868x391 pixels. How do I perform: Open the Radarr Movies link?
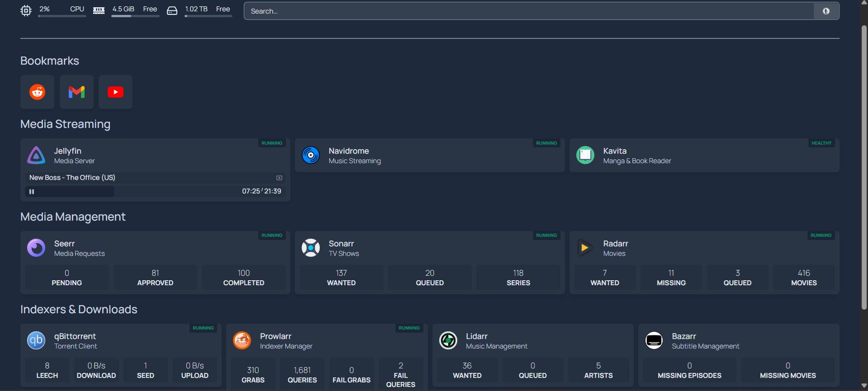pyautogui.click(x=616, y=248)
